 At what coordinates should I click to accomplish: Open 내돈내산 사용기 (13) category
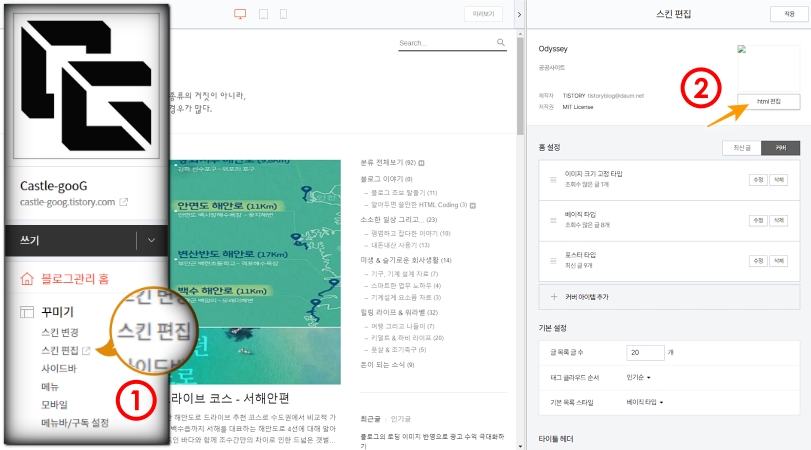(400, 246)
